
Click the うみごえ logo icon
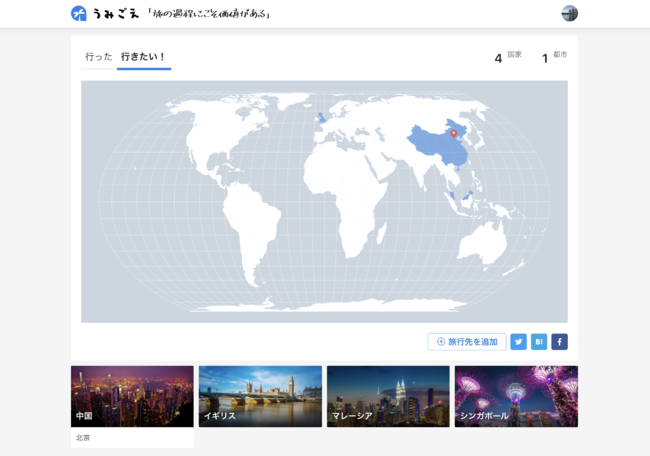[79, 13]
